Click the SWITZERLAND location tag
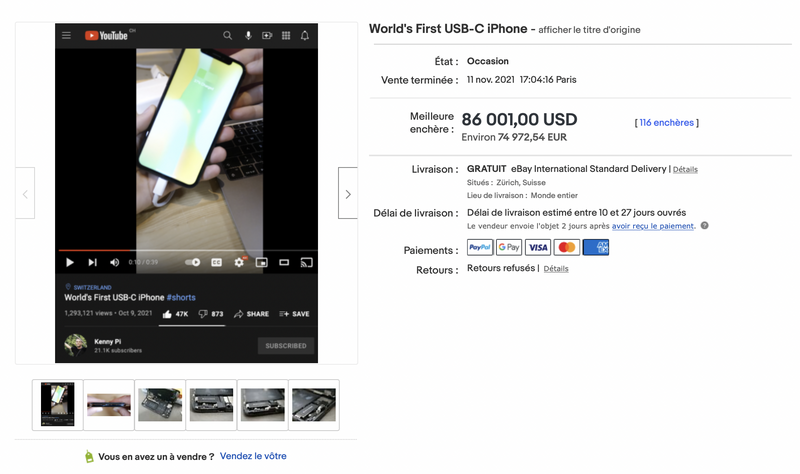 (x=89, y=287)
